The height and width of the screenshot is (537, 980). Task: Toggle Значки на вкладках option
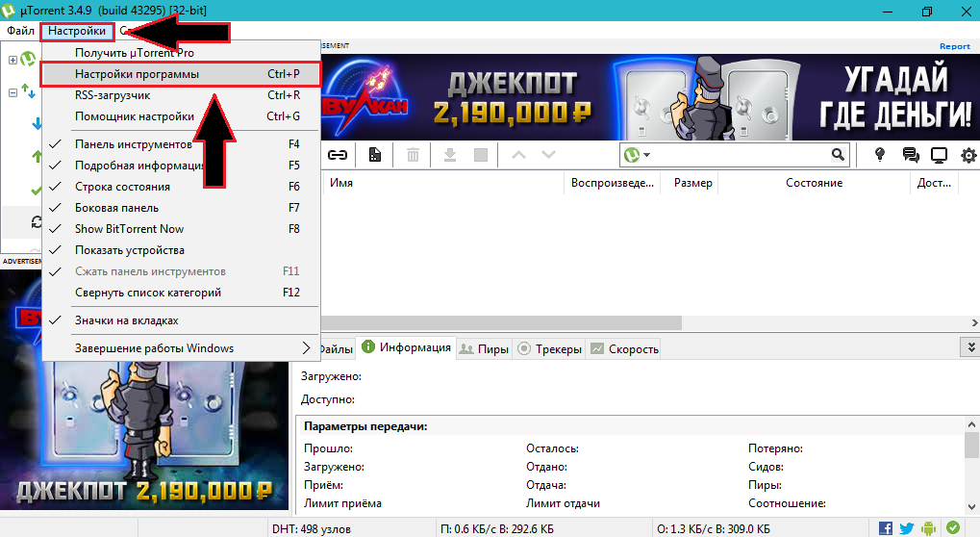click(x=181, y=320)
